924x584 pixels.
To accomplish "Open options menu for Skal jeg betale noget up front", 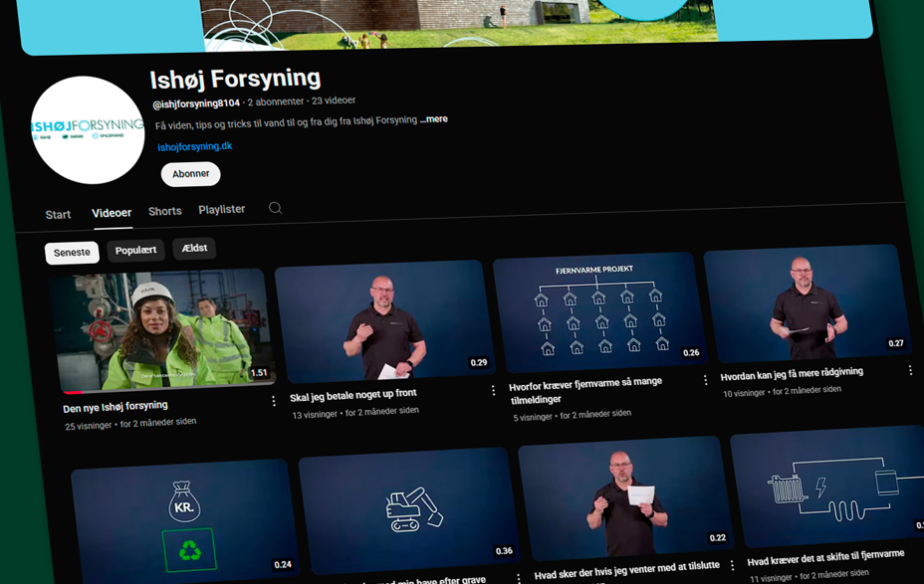I will (493, 391).
